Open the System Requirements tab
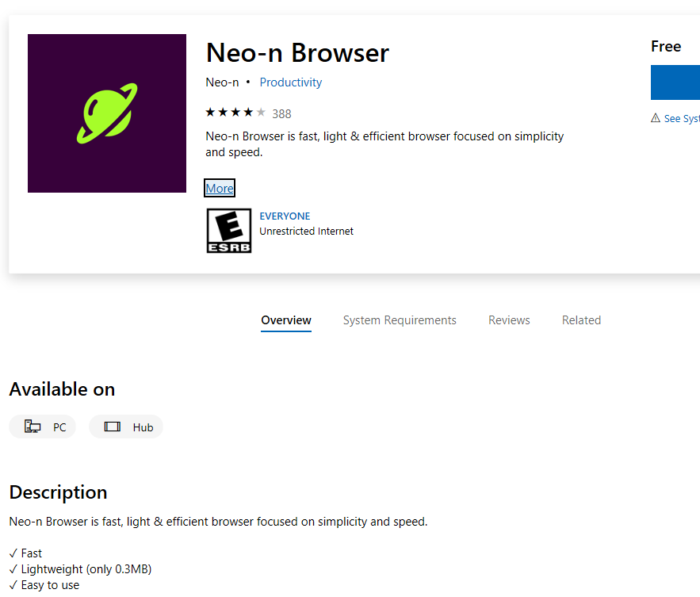 pos(400,320)
